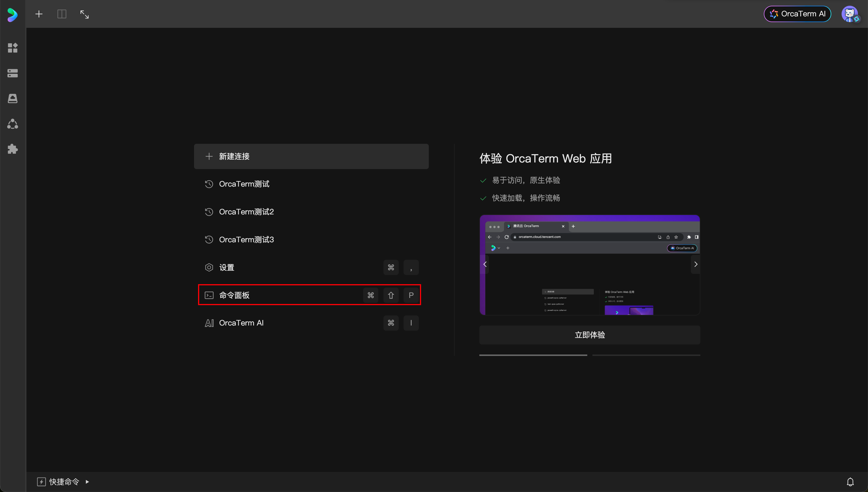Open the disk drive sidebar icon
Screen dimensions: 868x492
click(13, 98)
